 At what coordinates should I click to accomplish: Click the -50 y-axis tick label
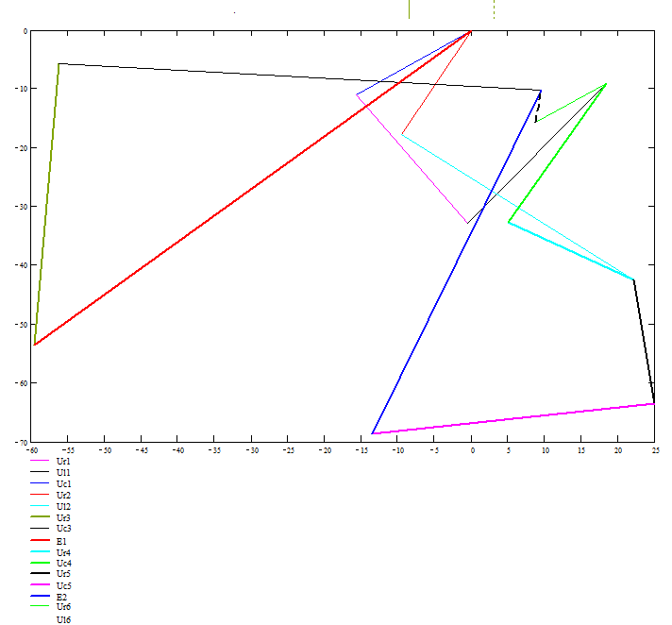[x=21, y=325]
